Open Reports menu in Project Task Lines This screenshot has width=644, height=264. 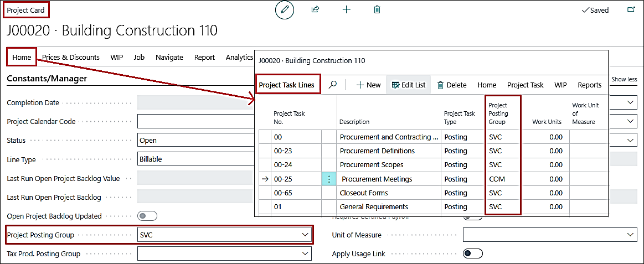(x=589, y=85)
